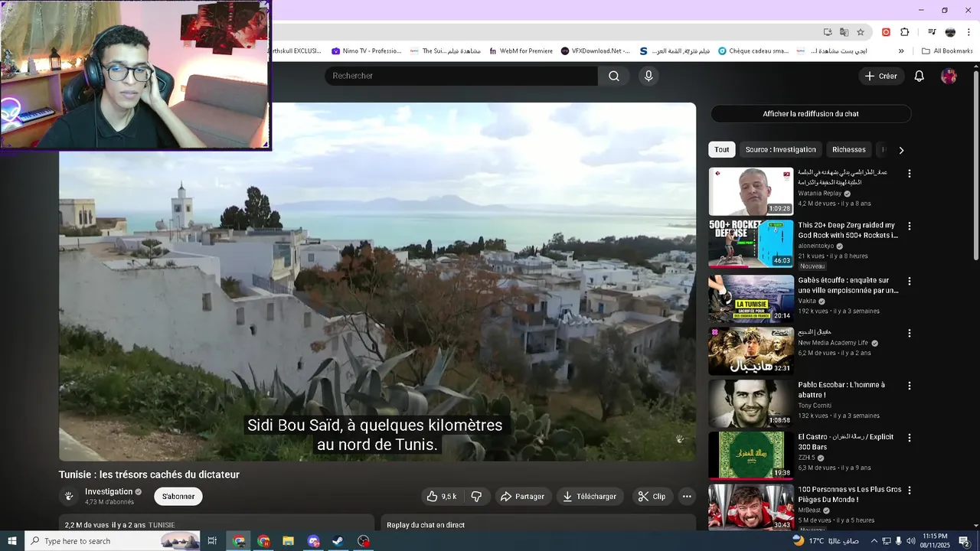
Task: Open options menu for Watania Replay video
Action: (910, 174)
